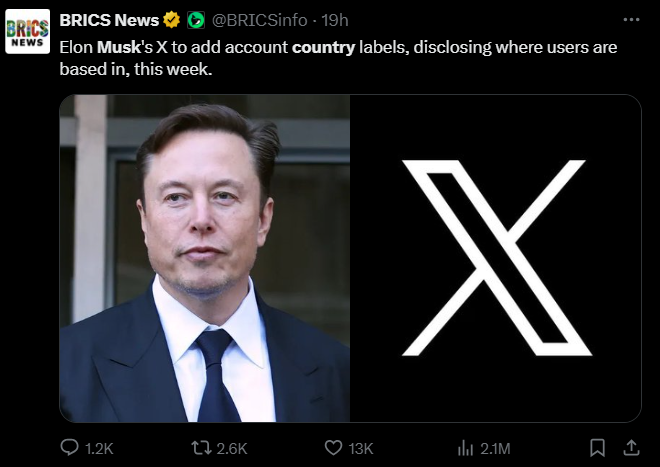Image resolution: width=660 pixels, height=467 pixels.
Task: Open the three-dot more options menu
Action: point(631,19)
